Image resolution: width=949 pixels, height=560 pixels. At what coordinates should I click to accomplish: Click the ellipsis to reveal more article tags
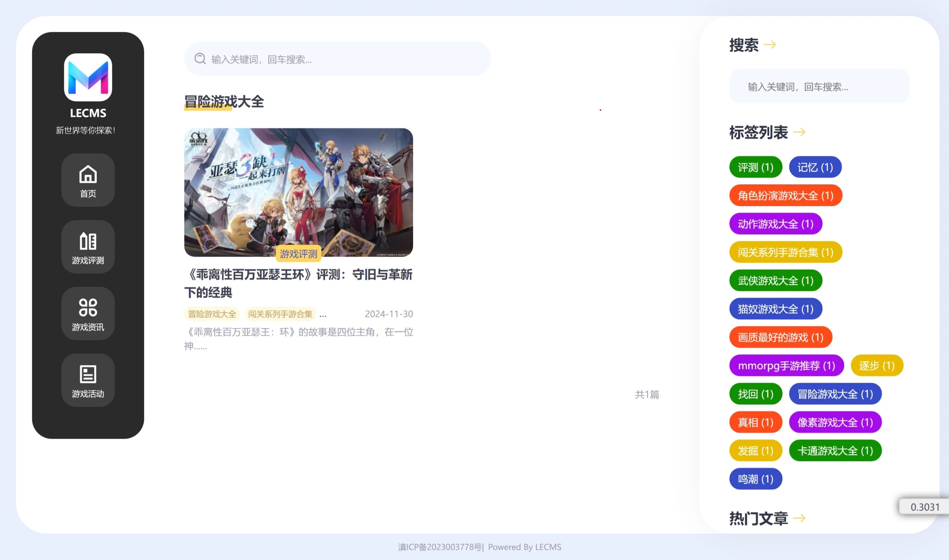[323, 314]
